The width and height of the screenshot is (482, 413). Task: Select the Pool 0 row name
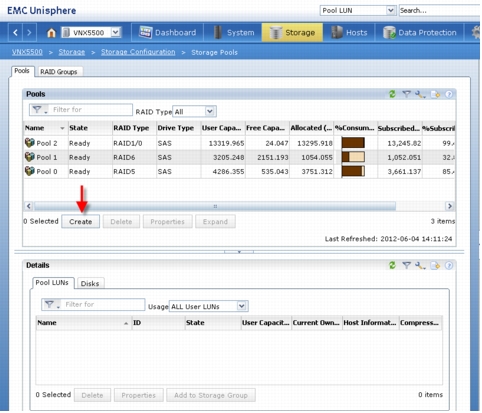(x=47, y=172)
